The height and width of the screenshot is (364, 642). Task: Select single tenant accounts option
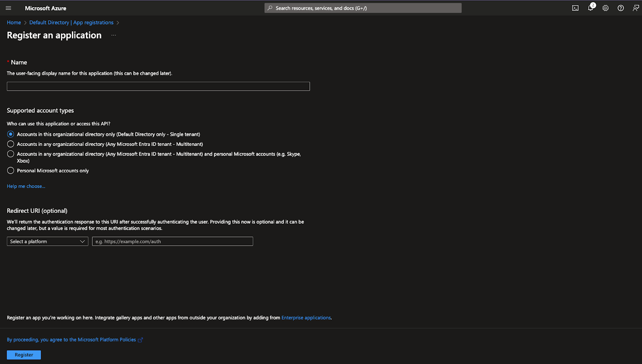click(10, 134)
